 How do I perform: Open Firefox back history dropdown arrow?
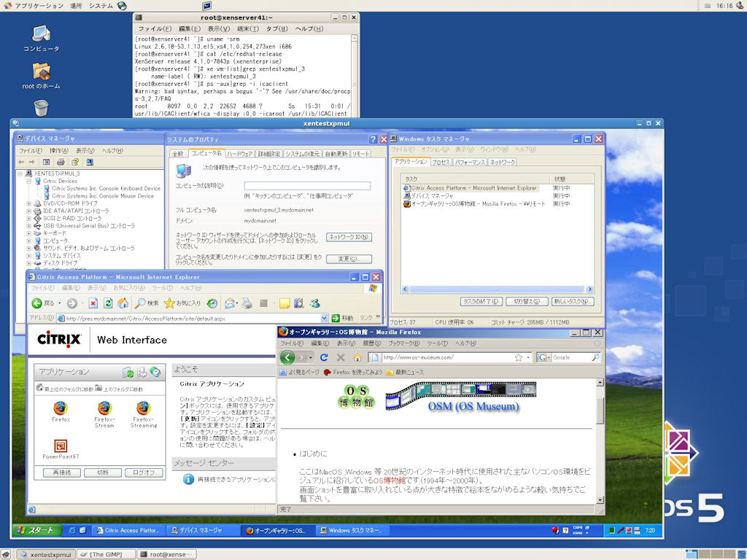point(311,357)
